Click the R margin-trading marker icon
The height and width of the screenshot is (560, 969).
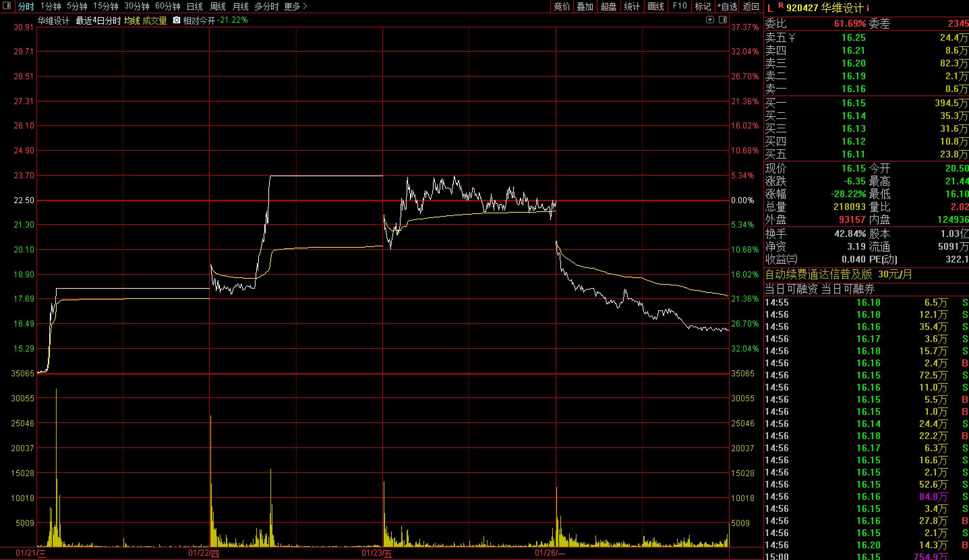tap(781, 5)
